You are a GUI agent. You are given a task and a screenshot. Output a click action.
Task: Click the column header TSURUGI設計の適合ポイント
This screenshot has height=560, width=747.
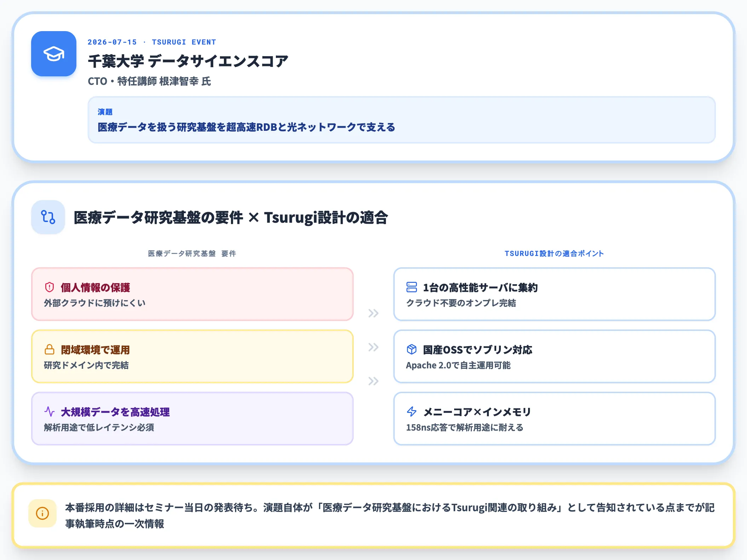click(x=554, y=253)
